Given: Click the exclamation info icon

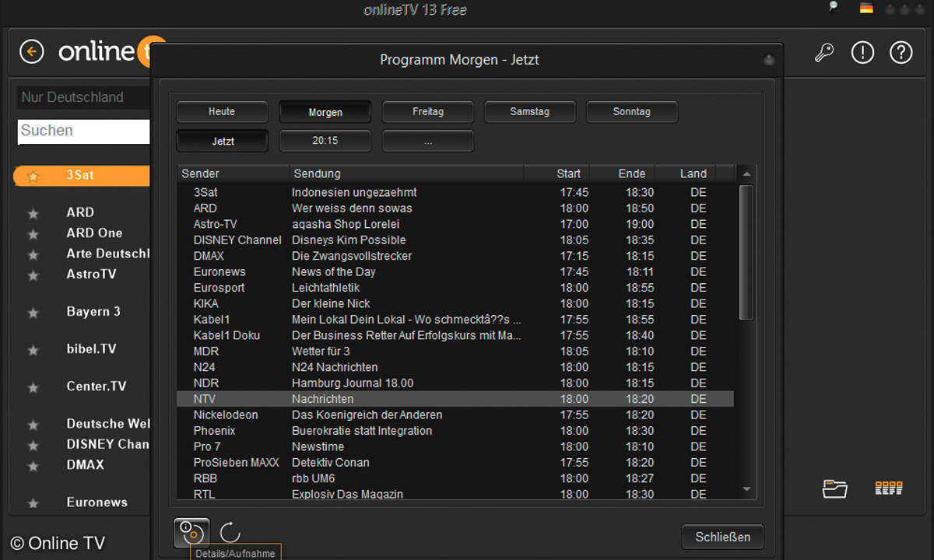Looking at the screenshot, I should click(862, 52).
